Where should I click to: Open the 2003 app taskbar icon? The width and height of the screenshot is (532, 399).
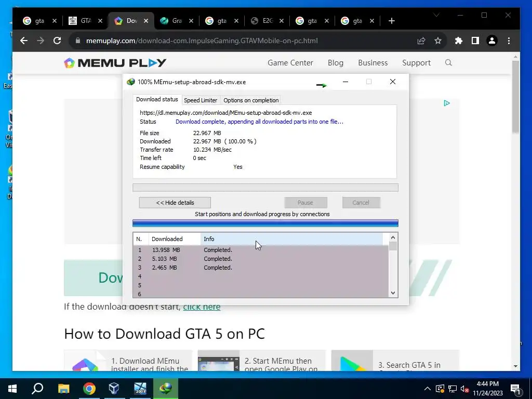140,389
